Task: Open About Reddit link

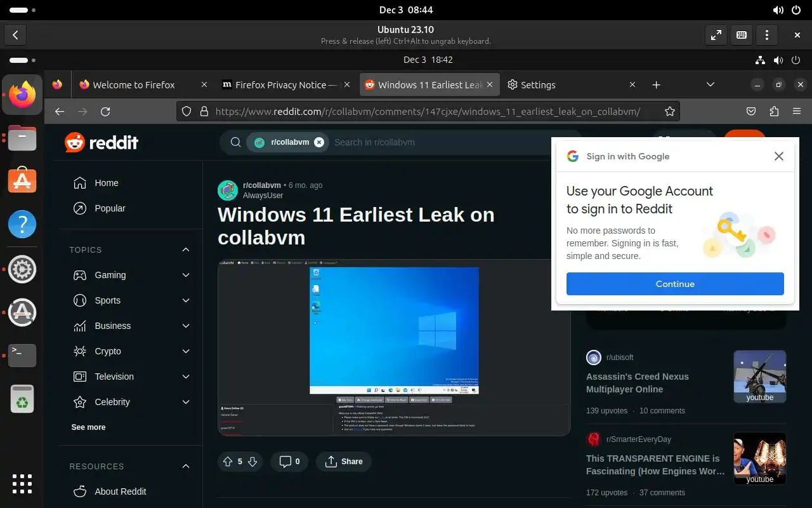Action: [121, 491]
